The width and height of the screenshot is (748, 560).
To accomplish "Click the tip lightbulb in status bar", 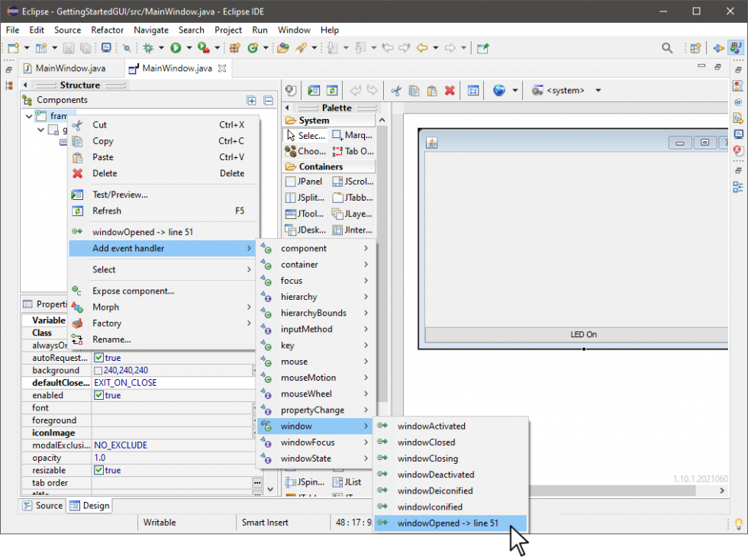I will coord(738,523).
